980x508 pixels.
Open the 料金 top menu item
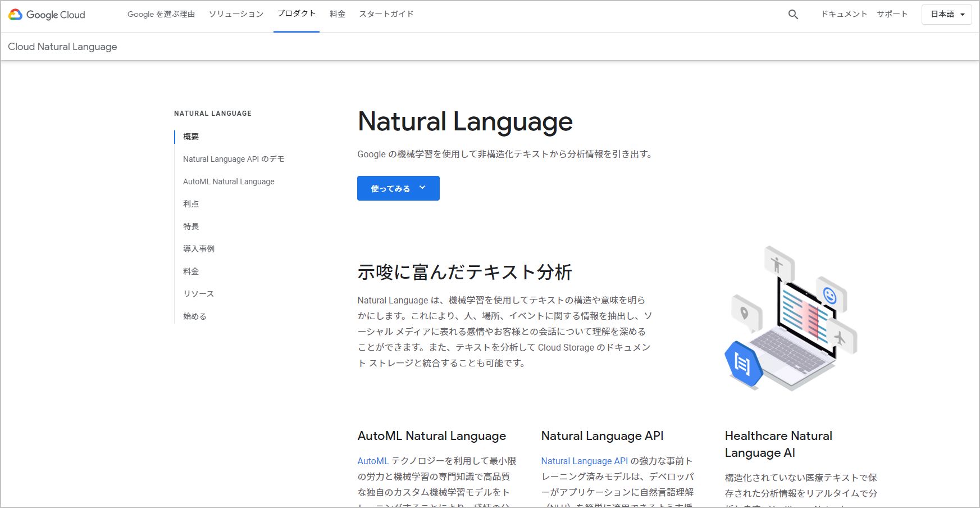[x=338, y=14]
